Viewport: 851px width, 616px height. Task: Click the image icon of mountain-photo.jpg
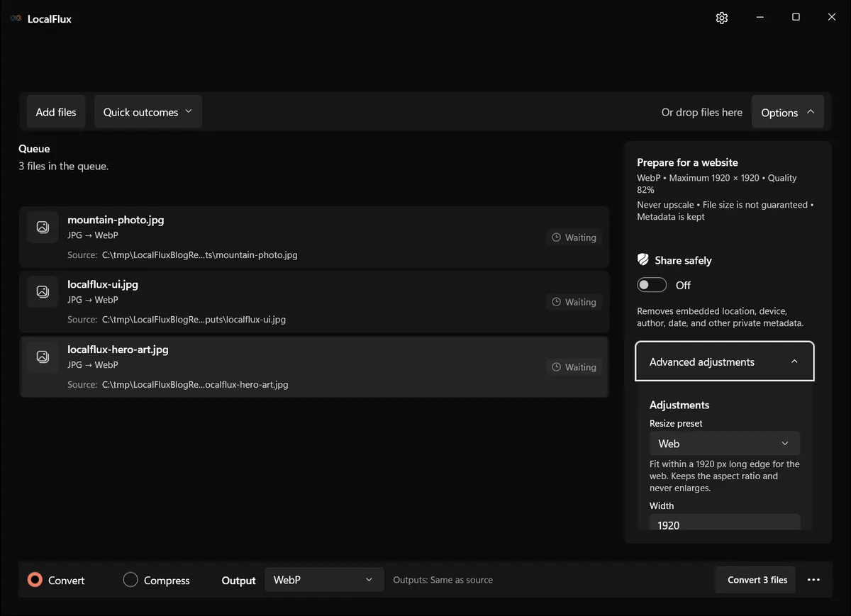point(43,227)
